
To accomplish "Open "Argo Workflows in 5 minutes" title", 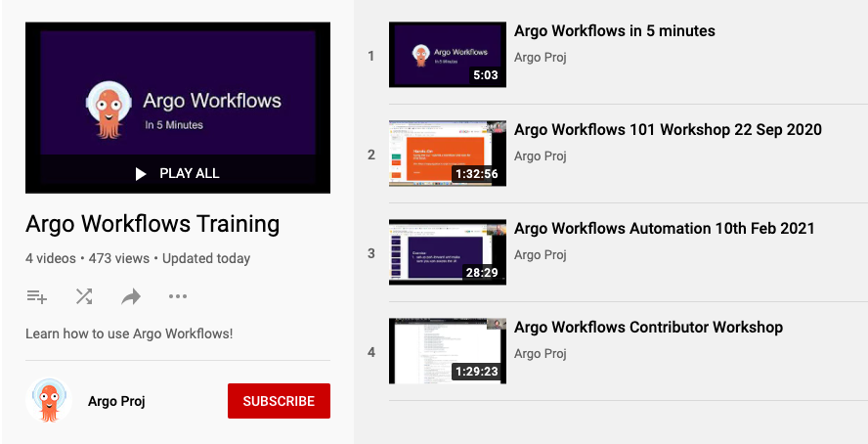I will [x=615, y=31].
